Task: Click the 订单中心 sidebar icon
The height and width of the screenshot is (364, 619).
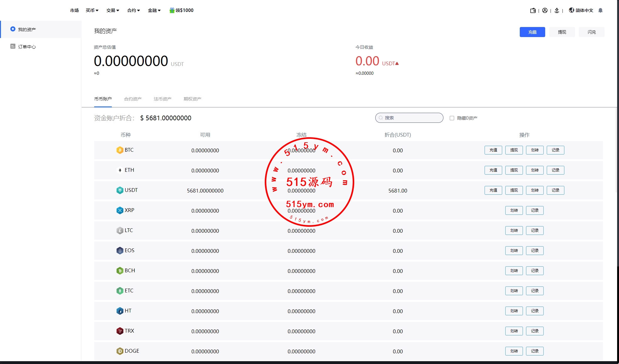Action: click(13, 46)
